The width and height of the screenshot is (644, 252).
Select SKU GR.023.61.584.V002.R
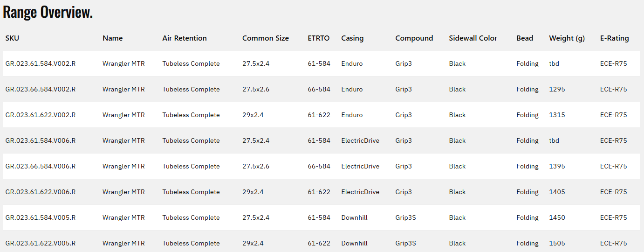tap(41, 63)
